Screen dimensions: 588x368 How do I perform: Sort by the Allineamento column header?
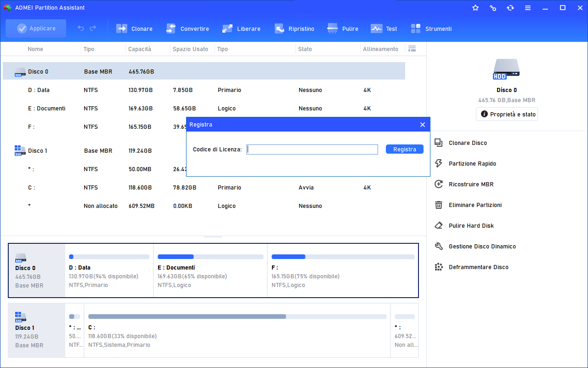click(x=381, y=49)
